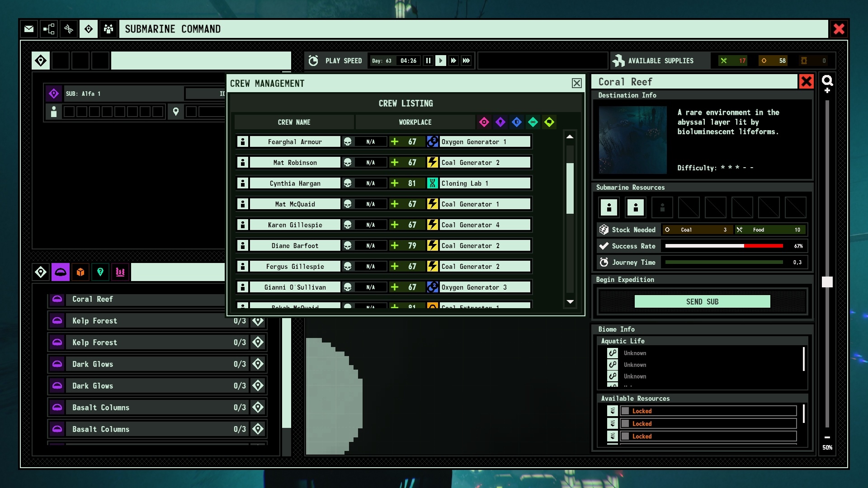Toggle pause on the play speed control
Image resolution: width=868 pixels, height=488 pixels.
[429, 60]
